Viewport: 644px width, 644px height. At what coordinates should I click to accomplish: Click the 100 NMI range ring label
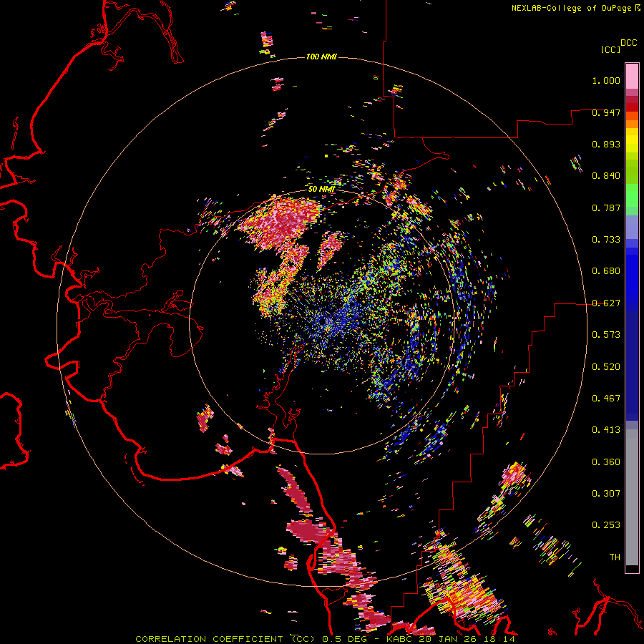tap(321, 57)
